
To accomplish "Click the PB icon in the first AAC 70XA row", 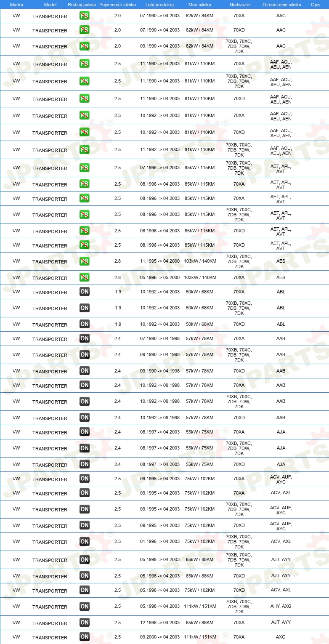I will (85, 16).
